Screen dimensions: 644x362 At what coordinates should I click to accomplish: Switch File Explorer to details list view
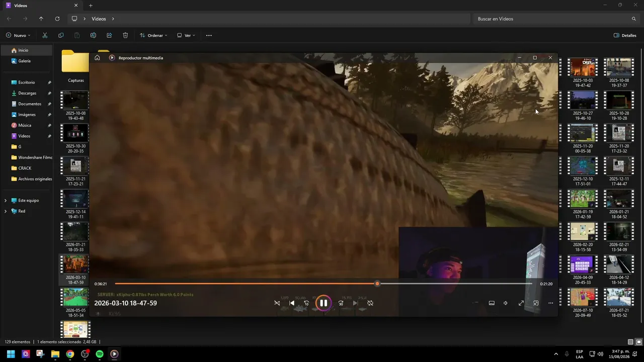click(x=630, y=342)
